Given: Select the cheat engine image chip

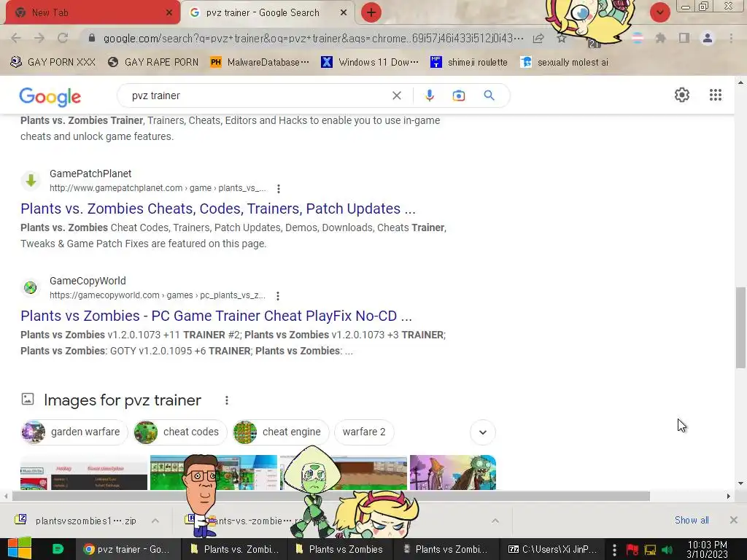Looking at the screenshot, I should coord(281,432).
